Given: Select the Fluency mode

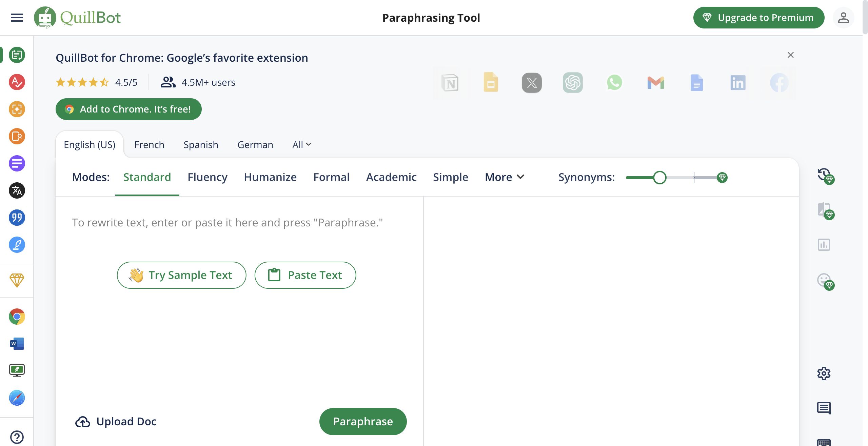Looking at the screenshot, I should pos(208,177).
